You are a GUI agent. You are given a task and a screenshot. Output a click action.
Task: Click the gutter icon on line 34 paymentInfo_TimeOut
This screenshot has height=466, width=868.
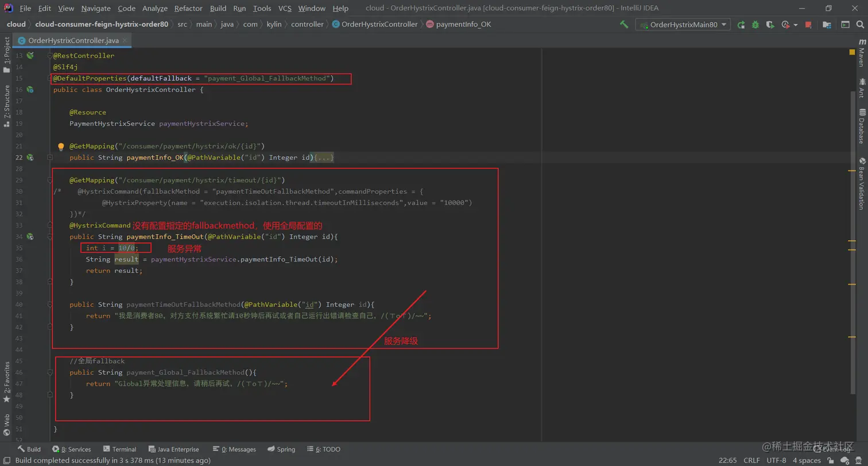(x=30, y=237)
